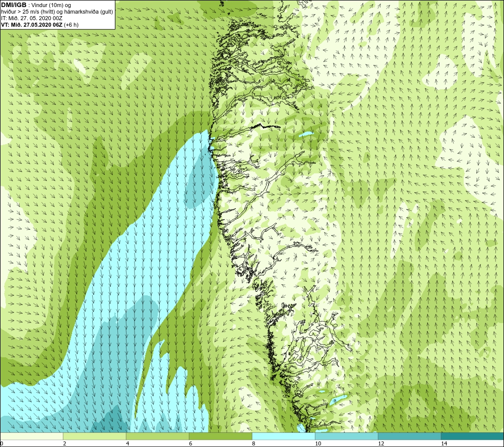
Task: Click the scale label '8'
Action: (254, 443)
